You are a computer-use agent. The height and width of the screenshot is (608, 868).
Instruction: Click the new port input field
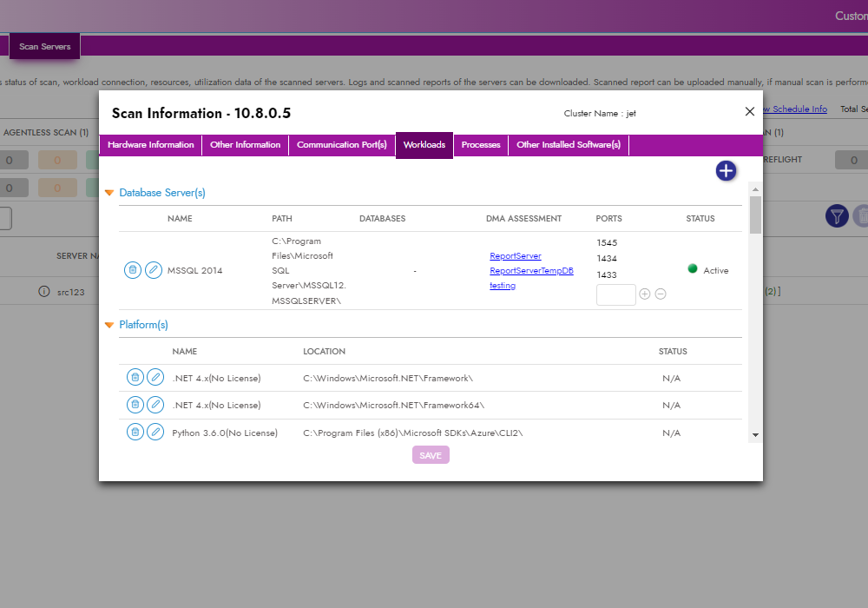pos(616,294)
